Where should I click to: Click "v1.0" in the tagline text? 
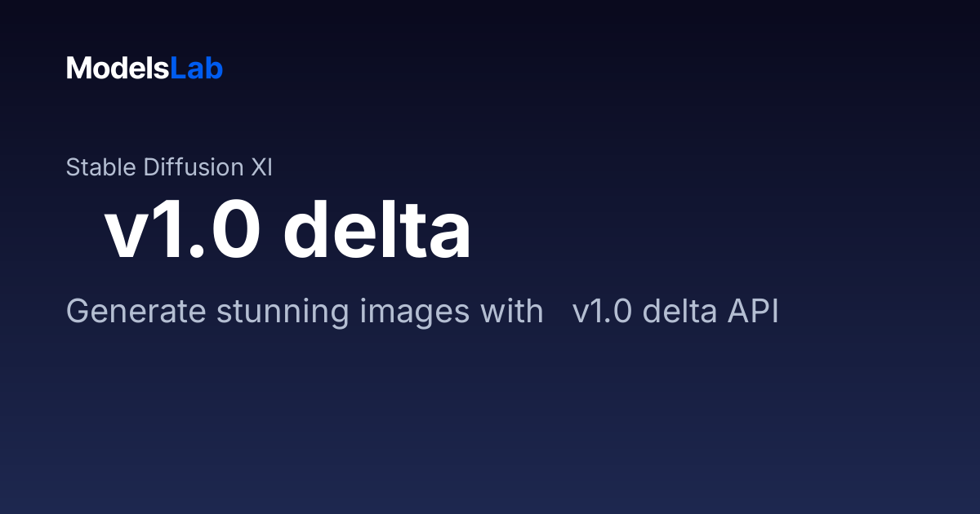pos(603,312)
